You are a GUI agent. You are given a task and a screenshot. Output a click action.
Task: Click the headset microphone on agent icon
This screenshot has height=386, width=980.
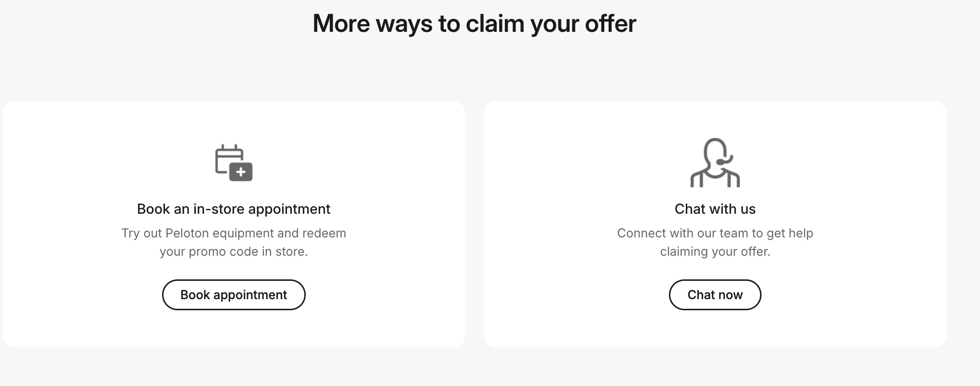(724, 160)
